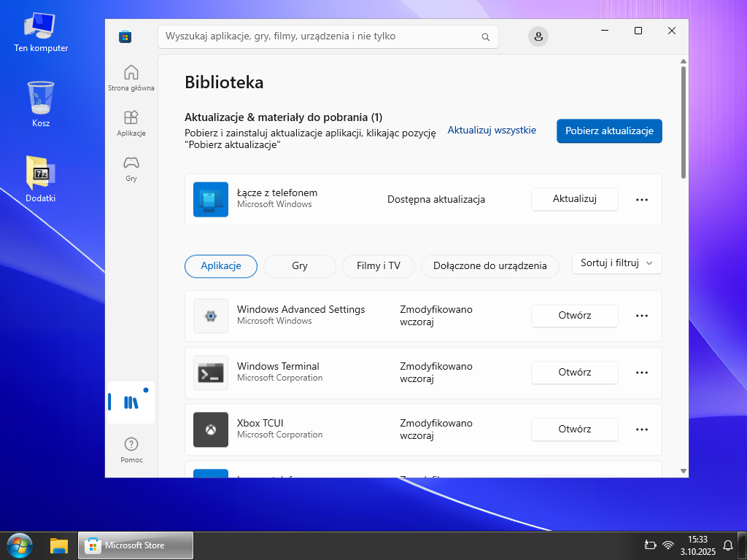Open more options for Łącze z telefonem
Screen dimensions: 747x560
pos(642,199)
